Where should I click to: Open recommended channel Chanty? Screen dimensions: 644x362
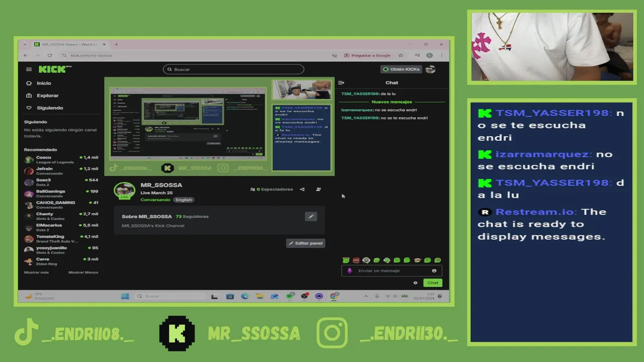pos(61,216)
